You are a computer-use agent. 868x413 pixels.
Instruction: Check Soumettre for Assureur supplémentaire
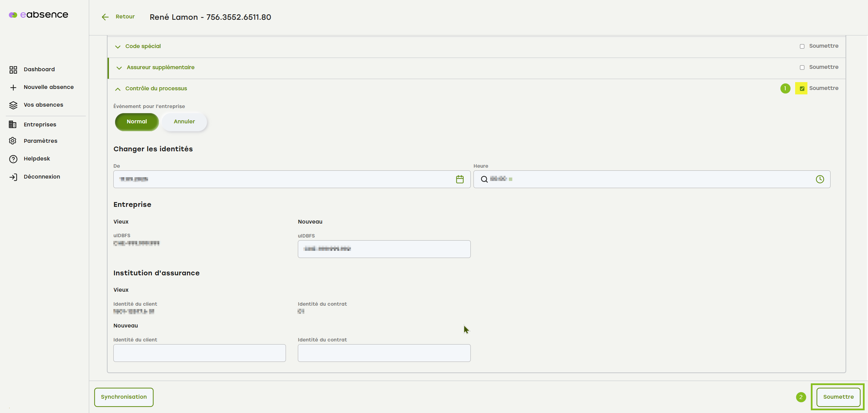pos(802,67)
